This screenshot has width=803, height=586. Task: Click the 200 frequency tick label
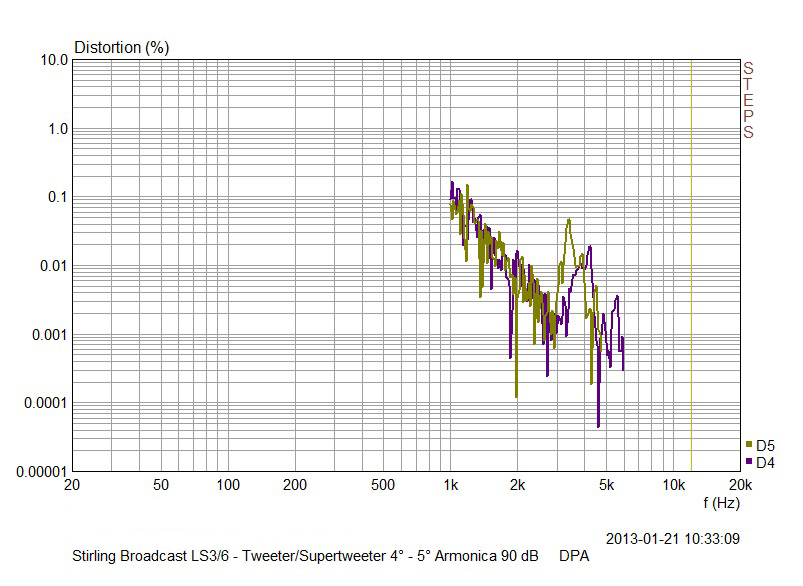[294, 485]
